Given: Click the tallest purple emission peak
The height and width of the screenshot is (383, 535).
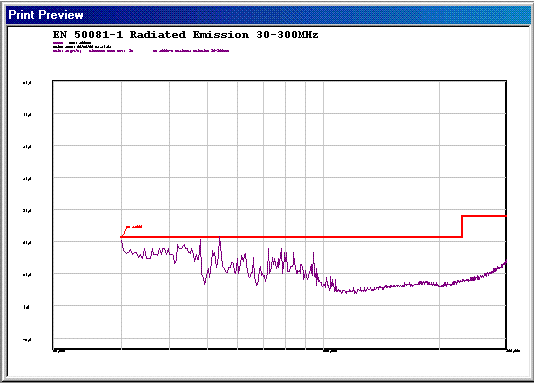Looking at the screenshot, I should pos(220,239).
